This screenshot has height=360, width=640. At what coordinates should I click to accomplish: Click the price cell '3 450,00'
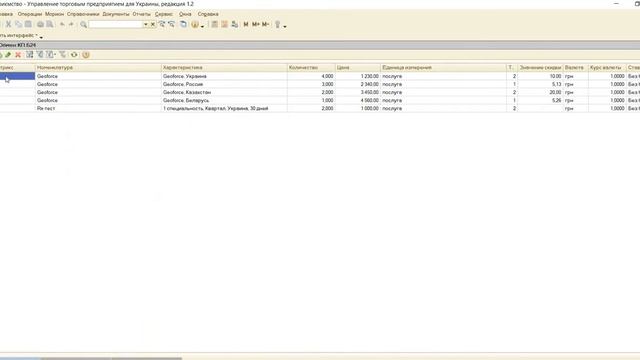(x=358, y=92)
